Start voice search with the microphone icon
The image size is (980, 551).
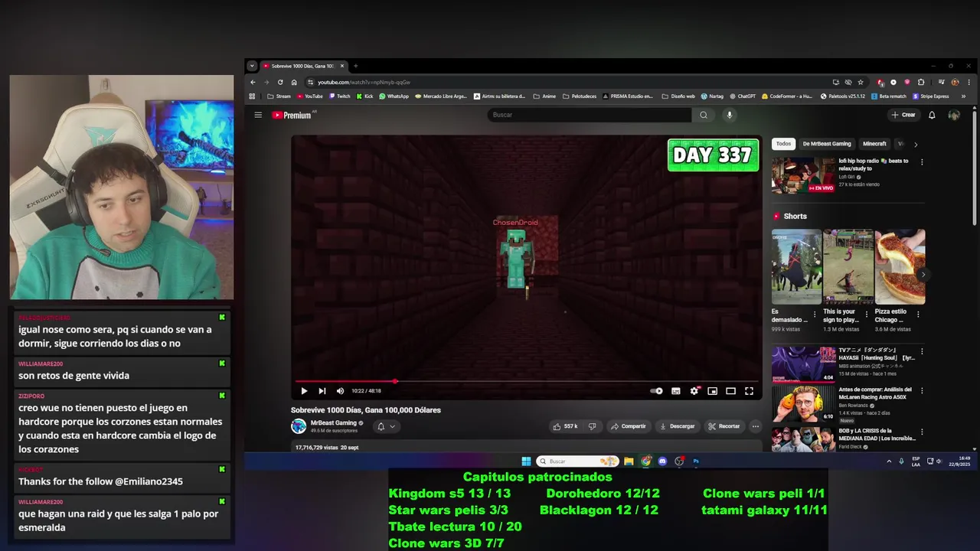[x=729, y=115]
